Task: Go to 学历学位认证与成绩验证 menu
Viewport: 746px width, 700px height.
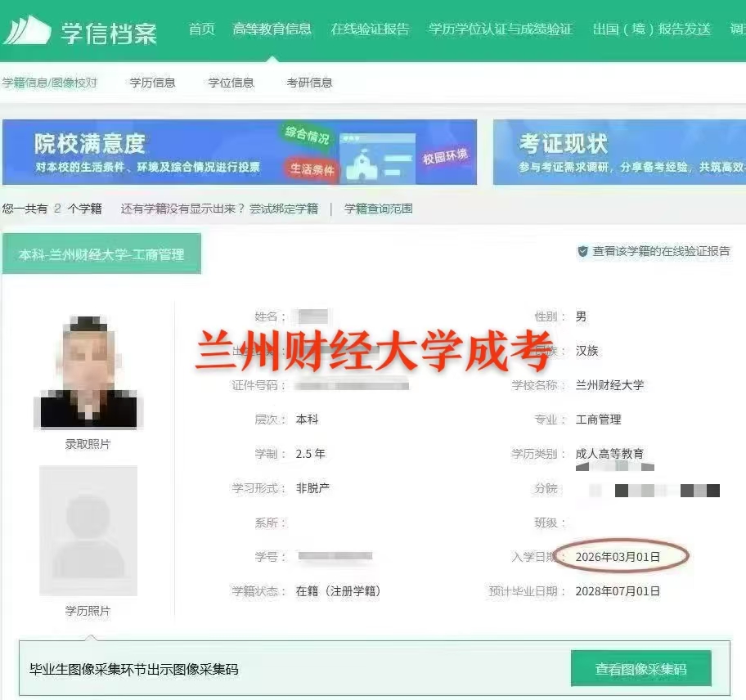Action: 501,29
